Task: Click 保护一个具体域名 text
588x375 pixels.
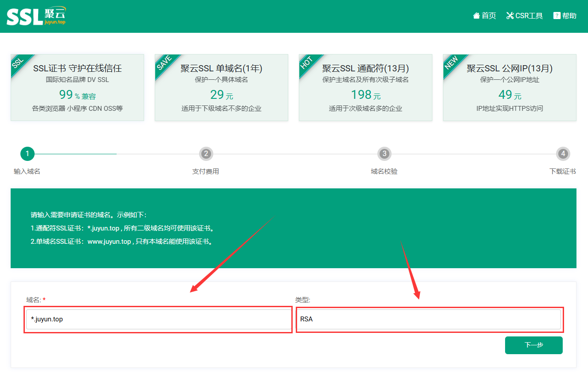Action: [221, 80]
